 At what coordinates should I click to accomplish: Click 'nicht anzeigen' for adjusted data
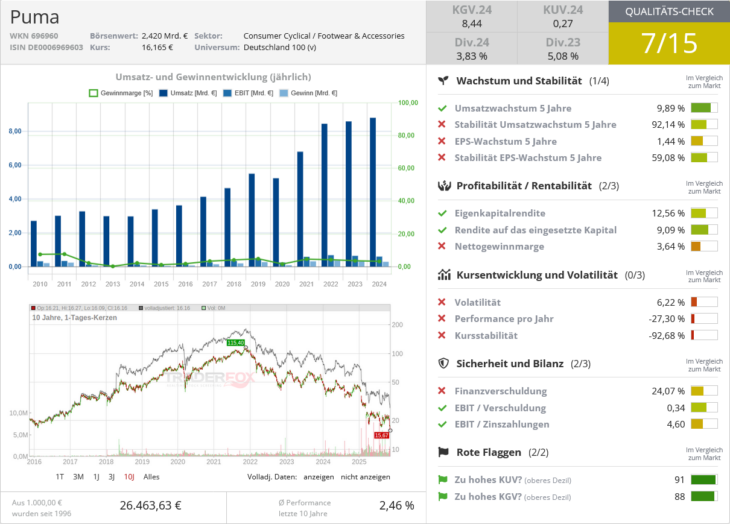pyautogui.click(x=366, y=477)
